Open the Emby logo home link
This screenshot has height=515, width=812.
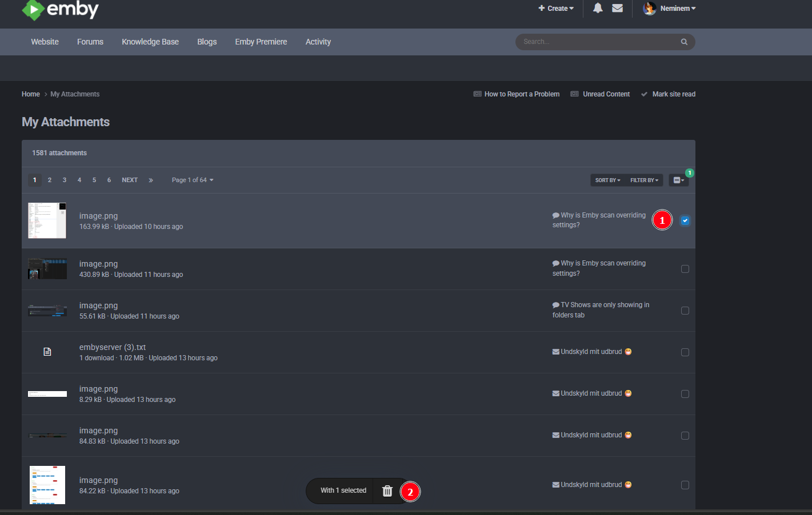tap(60, 10)
